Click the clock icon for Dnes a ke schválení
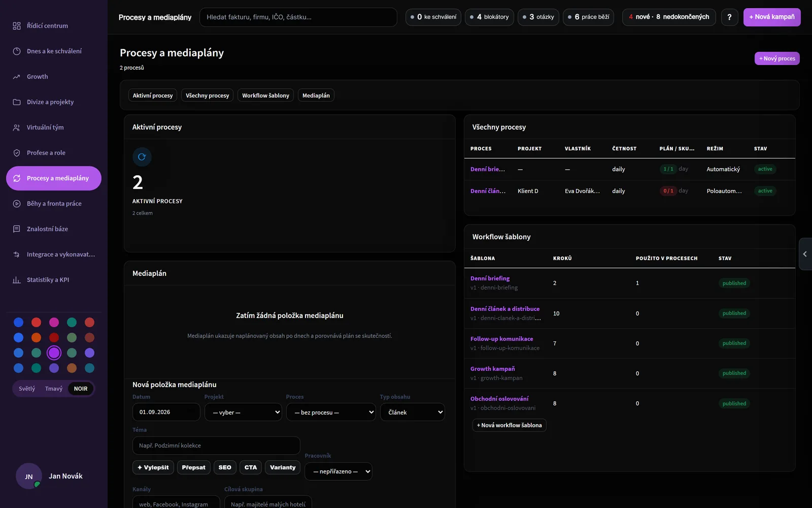 point(17,51)
